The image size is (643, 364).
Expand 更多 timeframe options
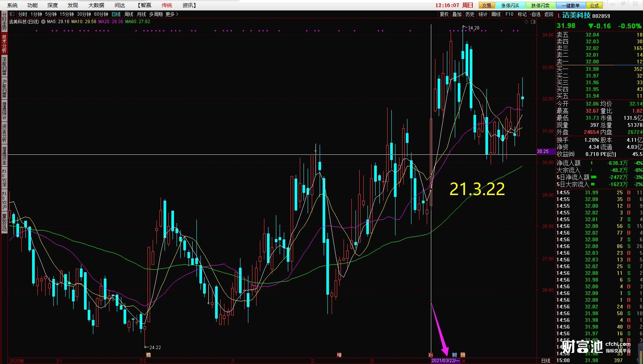[x=172, y=14]
